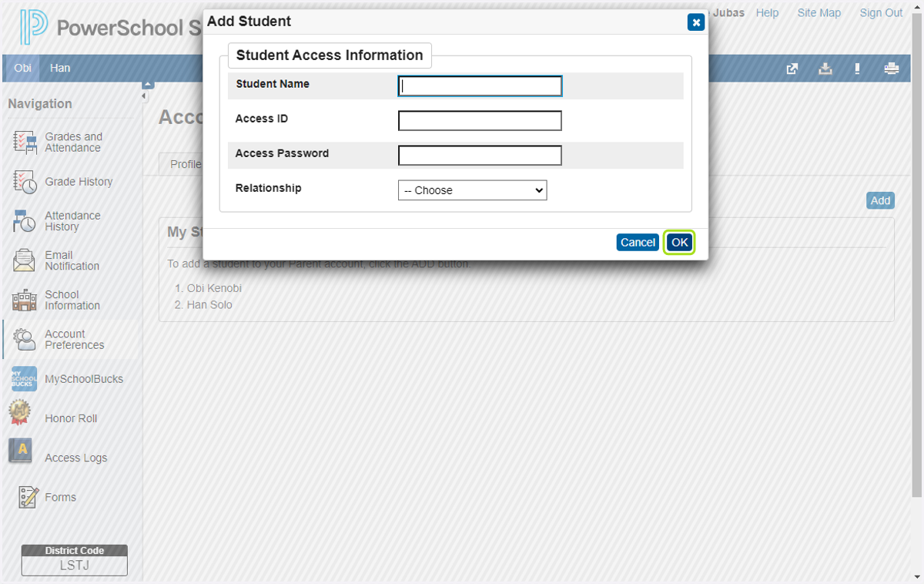Viewport: 924px width, 584px height.
Task: Click the Add button
Action: pos(880,200)
